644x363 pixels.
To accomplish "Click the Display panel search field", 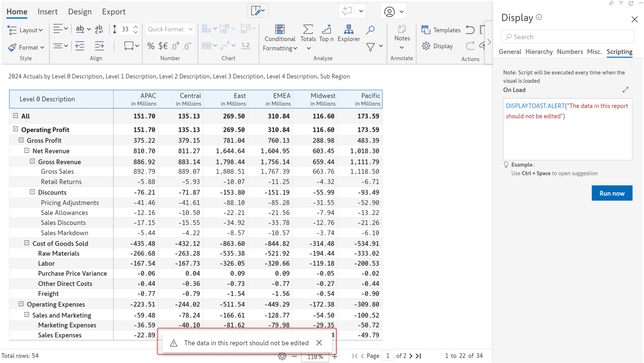I will click(x=567, y=37).
